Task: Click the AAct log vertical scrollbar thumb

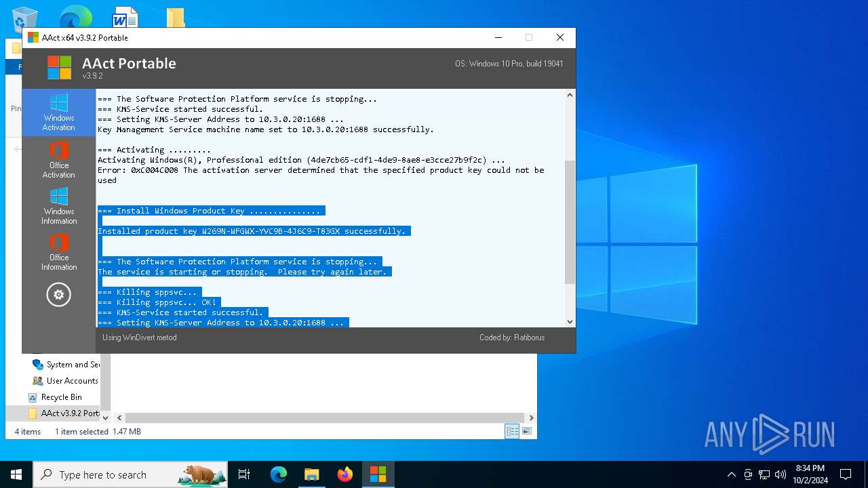Action: pos(570,222)
